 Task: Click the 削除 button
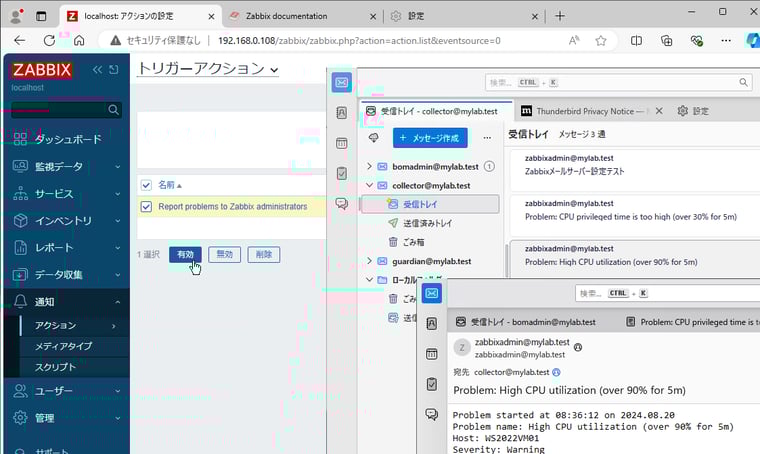coord(264,254)
